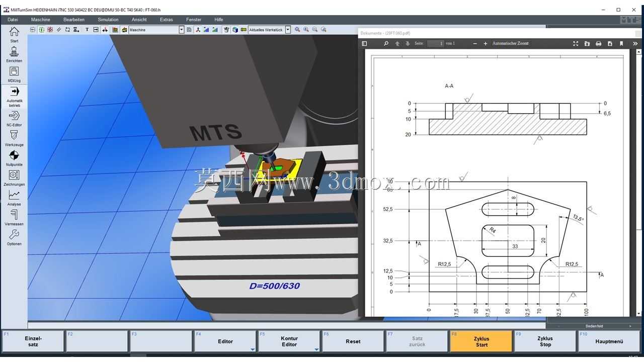Go to next page in PDF viewer

408,44
